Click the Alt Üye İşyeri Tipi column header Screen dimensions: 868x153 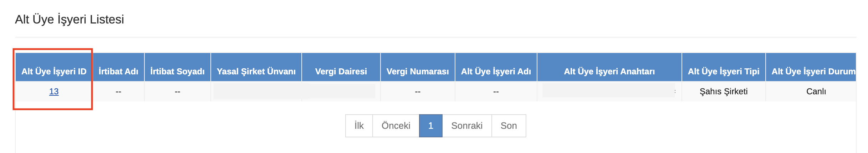click(724, 71)
